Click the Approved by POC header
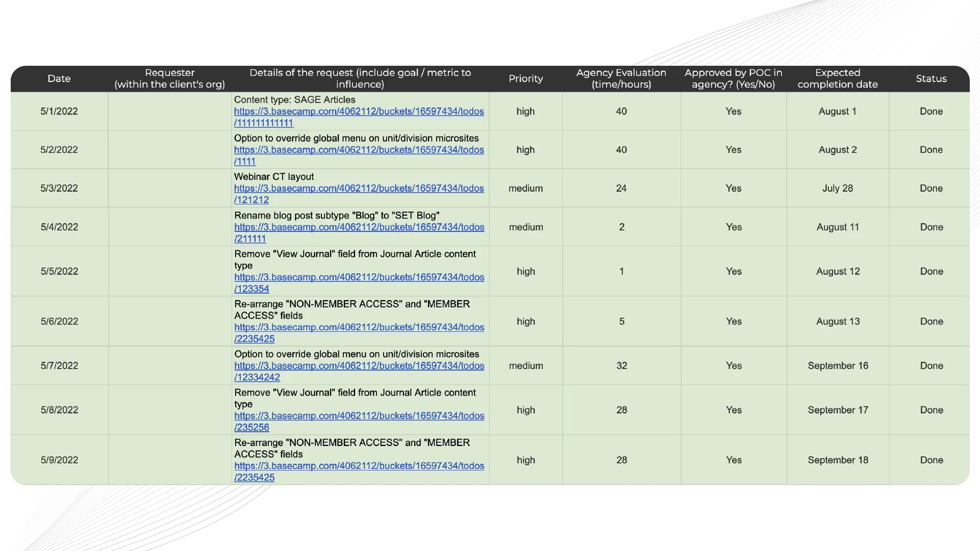Screen dimensions: 980x551 click(x=733, y=78)
